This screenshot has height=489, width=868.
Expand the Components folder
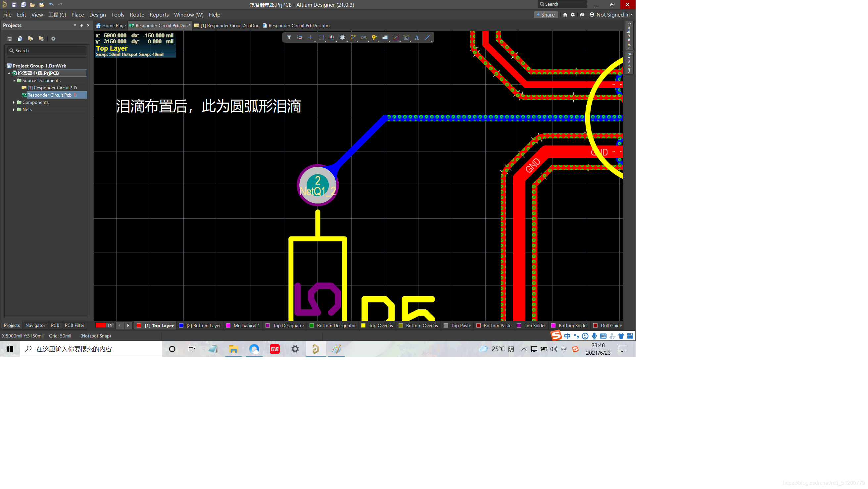[14, 102]
